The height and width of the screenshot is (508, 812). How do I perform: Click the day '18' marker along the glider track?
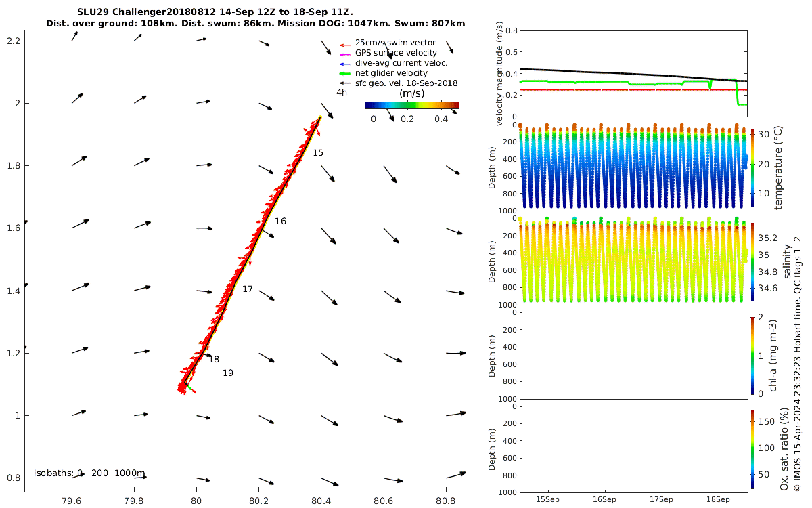[x=214, y=360]
